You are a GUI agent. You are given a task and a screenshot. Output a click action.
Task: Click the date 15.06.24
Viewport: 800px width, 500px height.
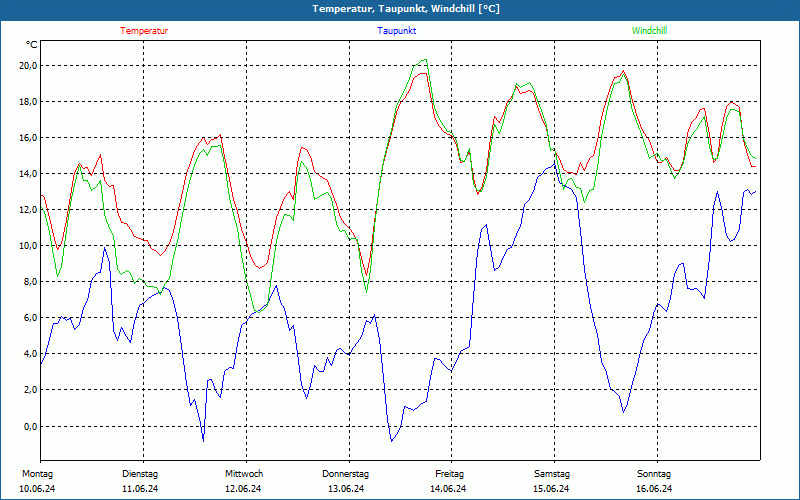point(551,489)
